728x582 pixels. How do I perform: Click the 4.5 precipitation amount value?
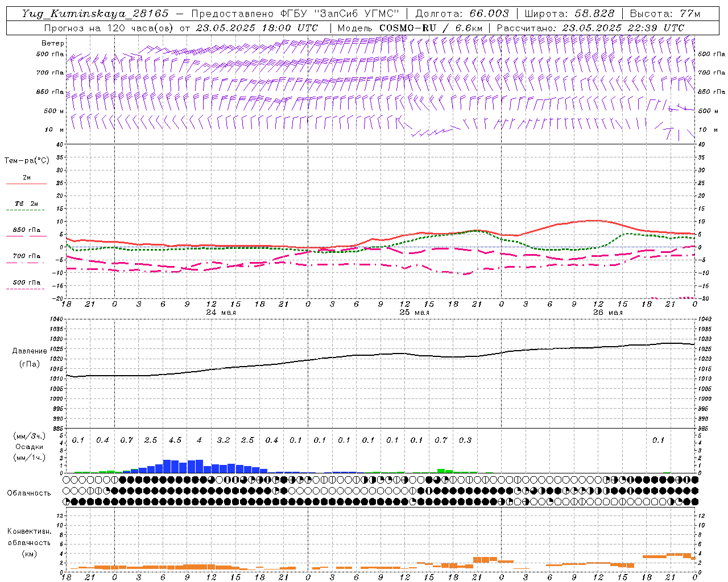pos(175,440)
